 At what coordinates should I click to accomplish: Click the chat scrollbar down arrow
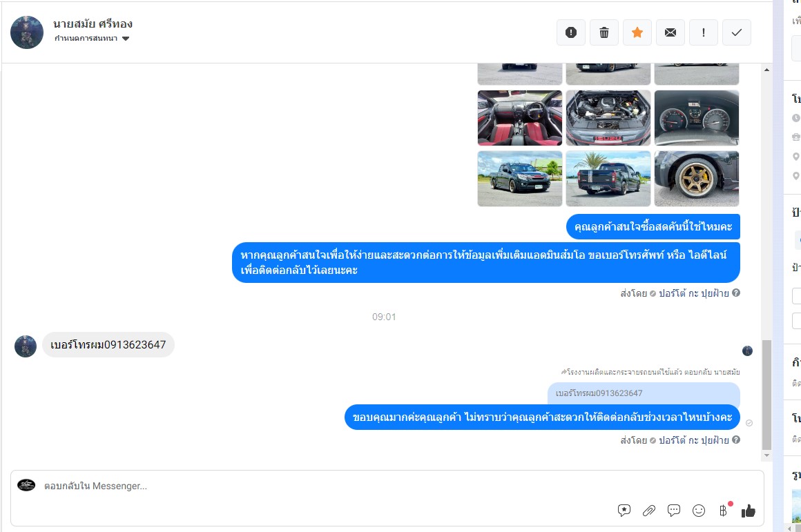(x=766, y=455)
